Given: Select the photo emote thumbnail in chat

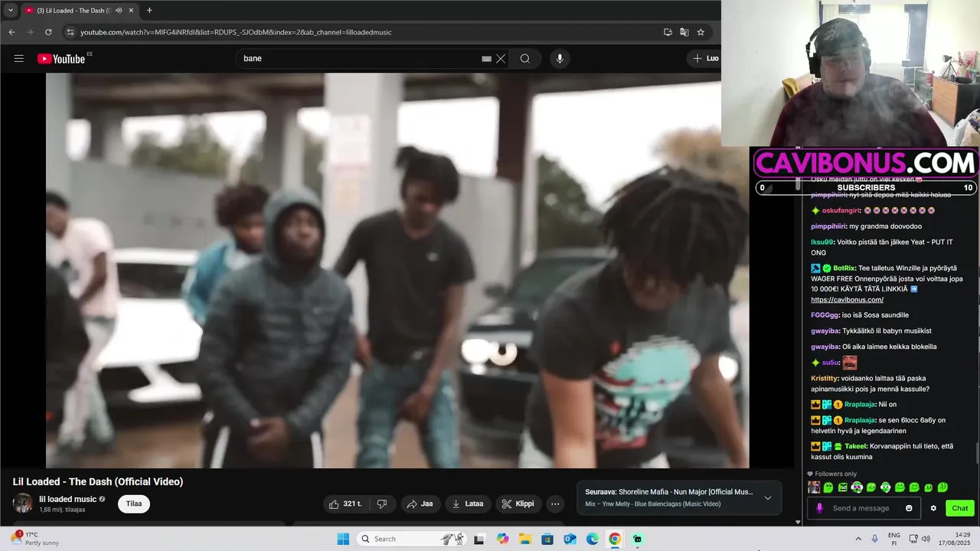Looking at the screenshot, I should pyautogui.click(x=814, y=487).
